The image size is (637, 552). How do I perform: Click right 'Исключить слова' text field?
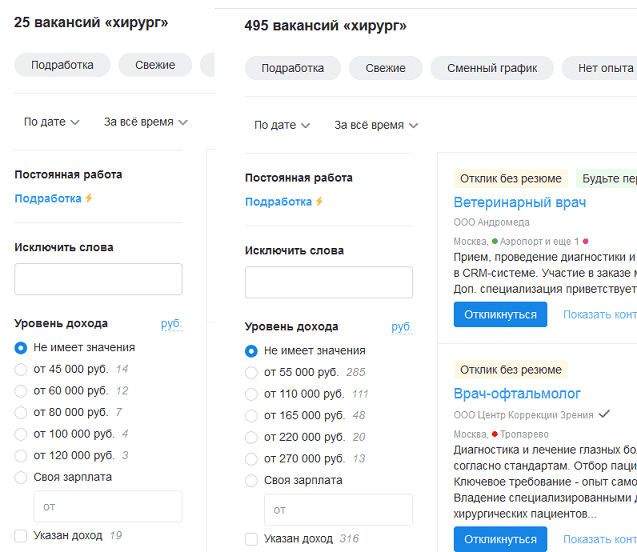329,282
